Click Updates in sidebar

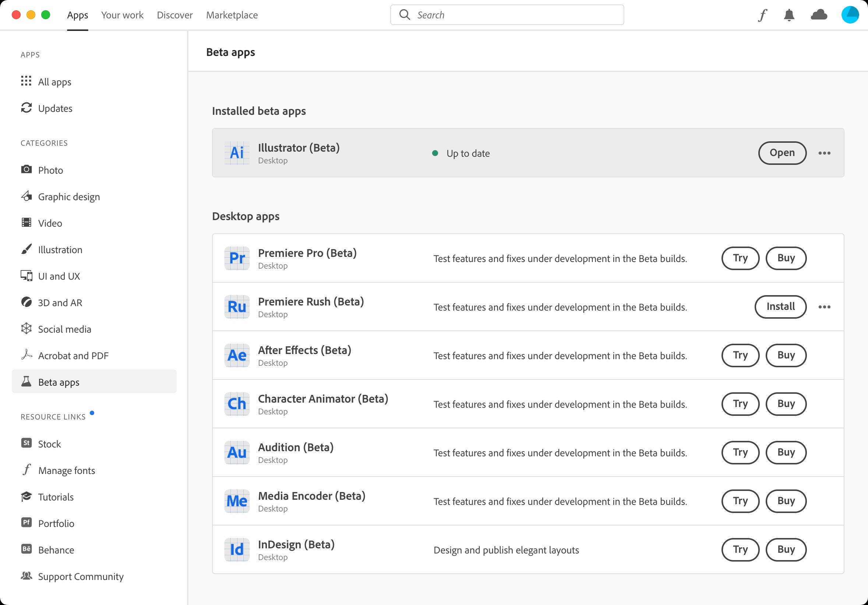(56, 108)
